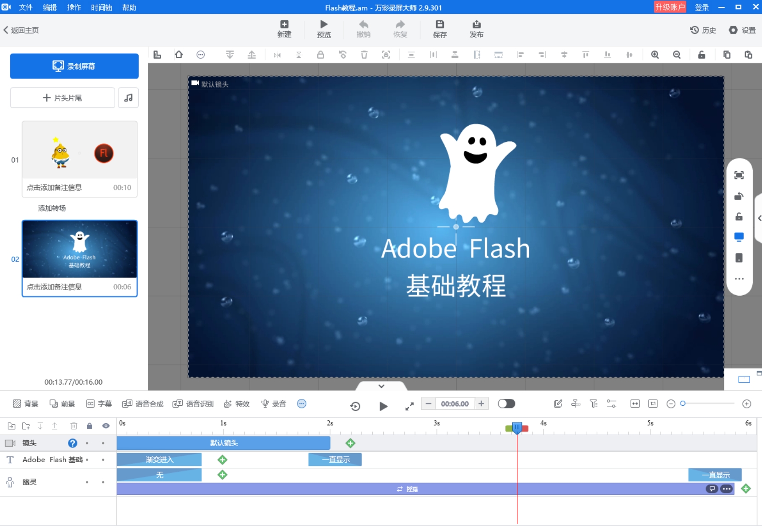
Task: Click the paste icon in canvas toolbar
Action: (748, 55)
